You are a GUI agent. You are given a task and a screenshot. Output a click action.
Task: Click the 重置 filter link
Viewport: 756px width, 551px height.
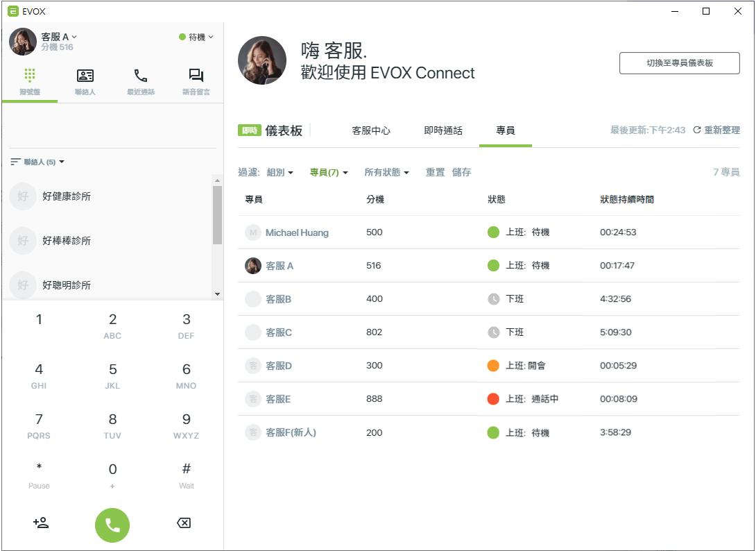pos(435,172)
